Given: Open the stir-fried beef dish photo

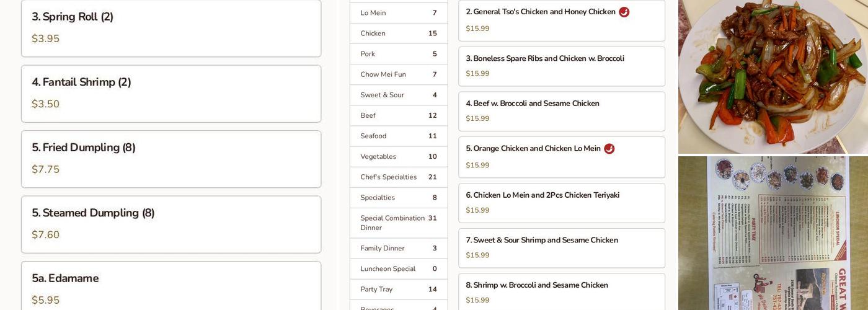Looking at the screenshot, I should [x=773, y=76].
